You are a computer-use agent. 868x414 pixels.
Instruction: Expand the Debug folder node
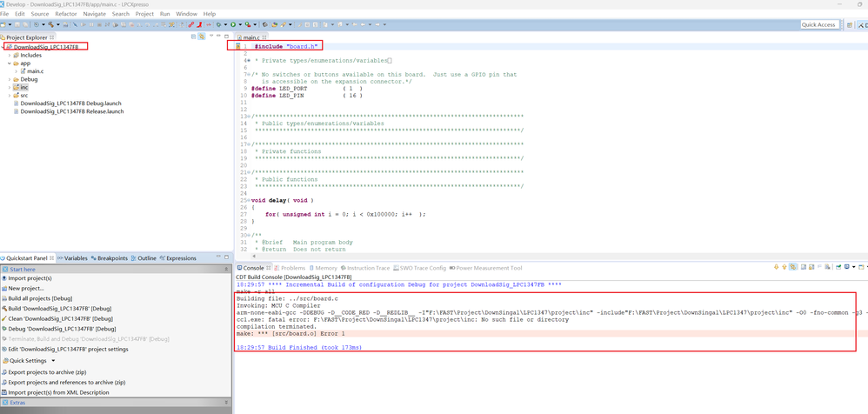(x=10, y=79)
